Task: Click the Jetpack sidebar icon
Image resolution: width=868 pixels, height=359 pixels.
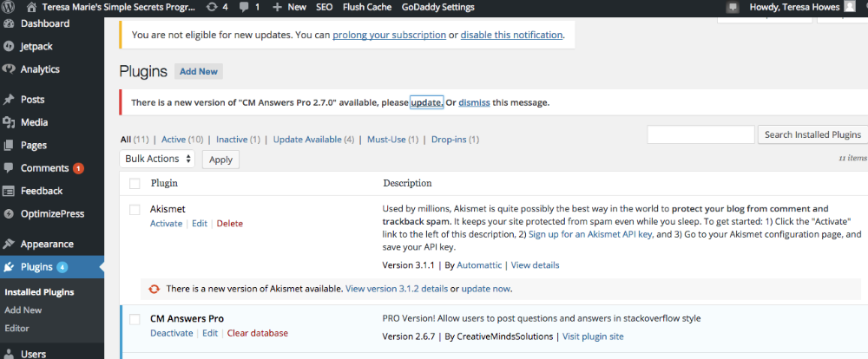Action: (9, 47)
